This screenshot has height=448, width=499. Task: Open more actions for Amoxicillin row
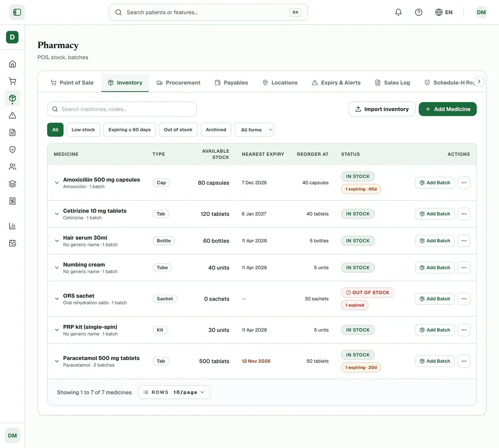tap(464, 183)
